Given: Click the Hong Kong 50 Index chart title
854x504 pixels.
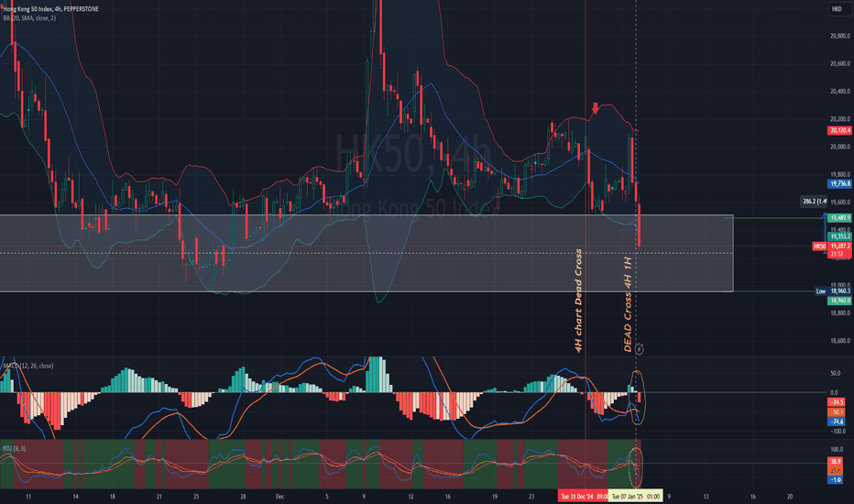Looking at the screenshot, I should [50, 9].
